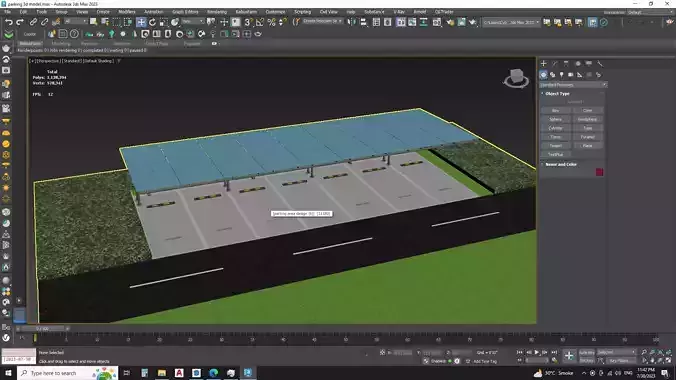The width and height of the screenshot is (676, 380).
Task: Open the Standard Primitives dropdown
Action: click(x=573, y=85)
